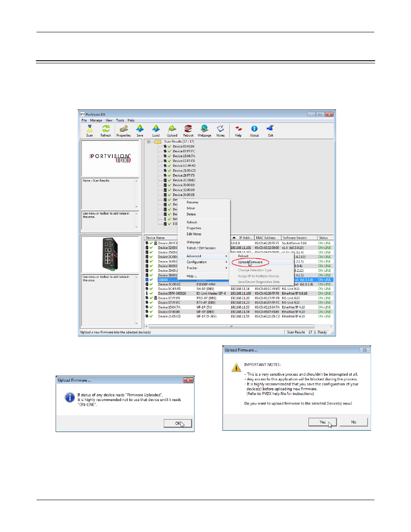
Task: Sort by the Software Version column header
Action: 299,238
